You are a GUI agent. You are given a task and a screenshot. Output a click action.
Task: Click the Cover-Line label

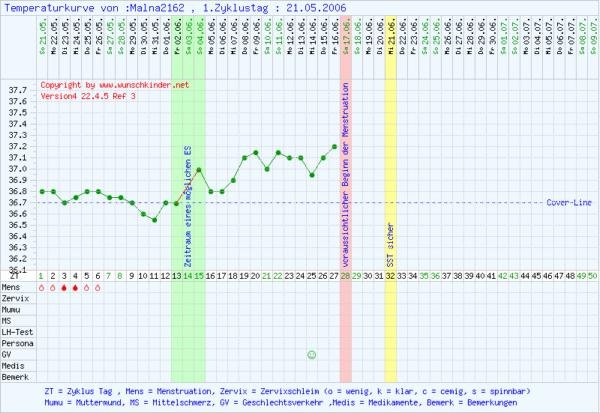click(570, 202)
